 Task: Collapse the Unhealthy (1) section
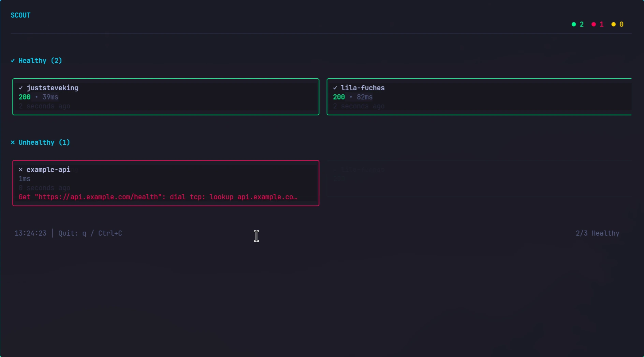(44, 142)
